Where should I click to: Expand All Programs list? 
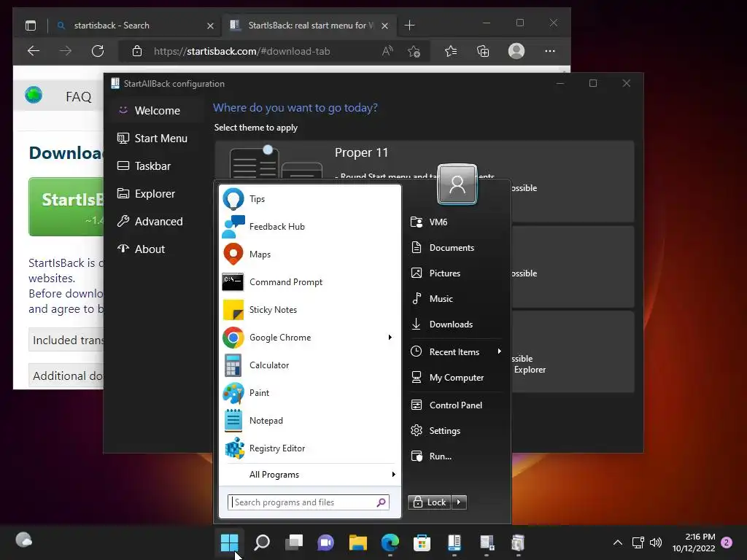point(309,474)
